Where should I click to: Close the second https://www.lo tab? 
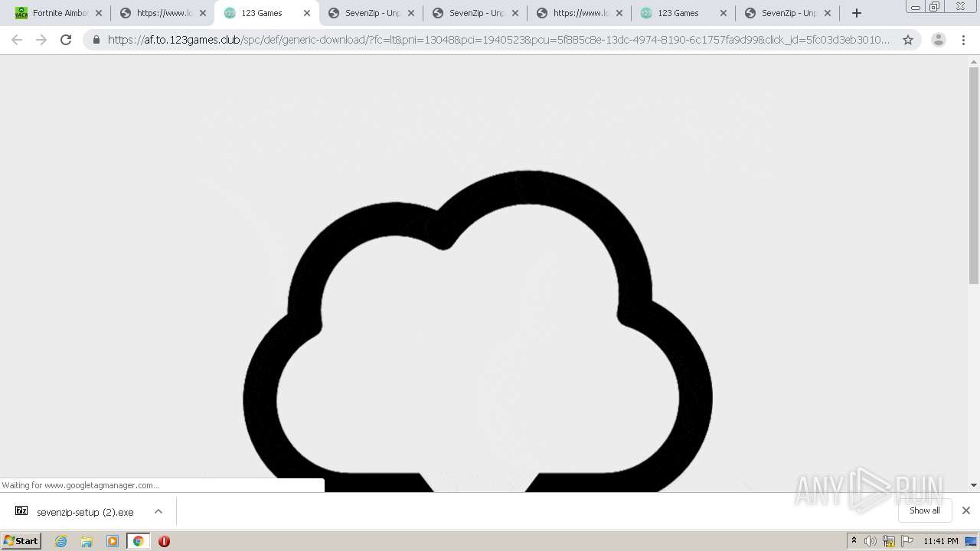[x=619, y=13]
